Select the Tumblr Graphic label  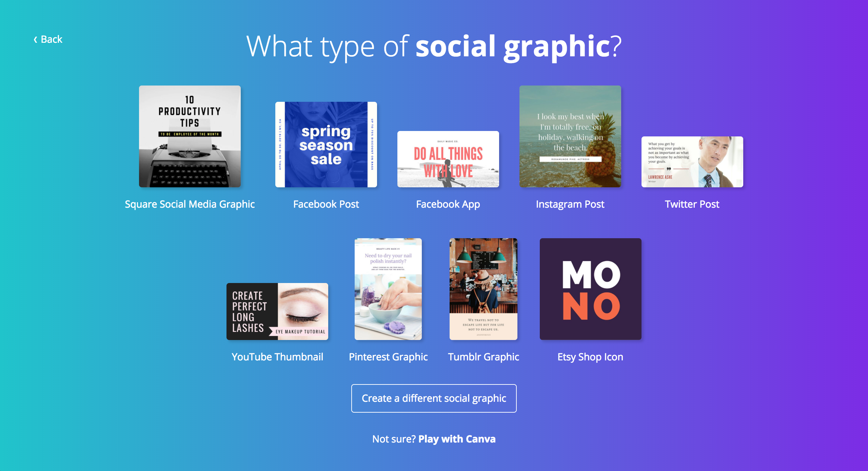(484, 357)
